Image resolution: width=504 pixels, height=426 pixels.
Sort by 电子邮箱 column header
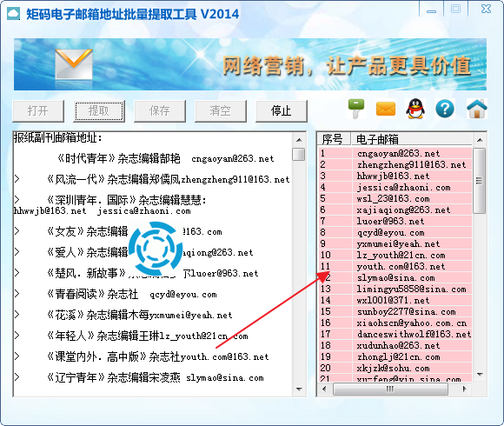click(411, 139)
